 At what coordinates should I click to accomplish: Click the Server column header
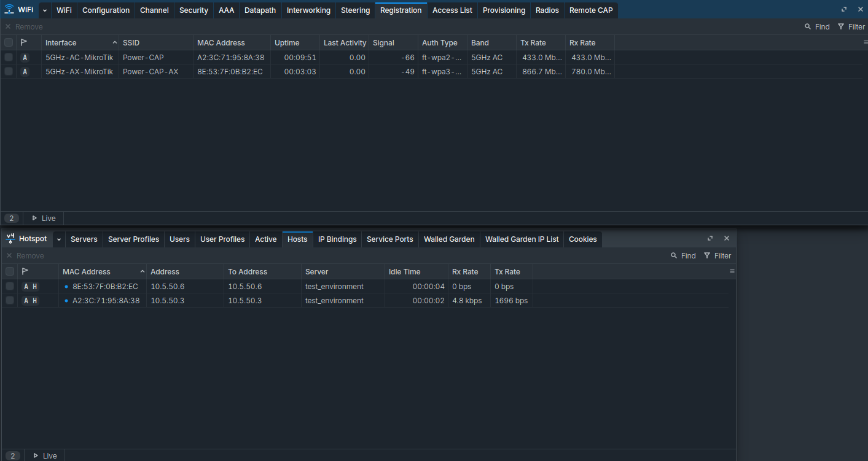(x=343, y=271)
